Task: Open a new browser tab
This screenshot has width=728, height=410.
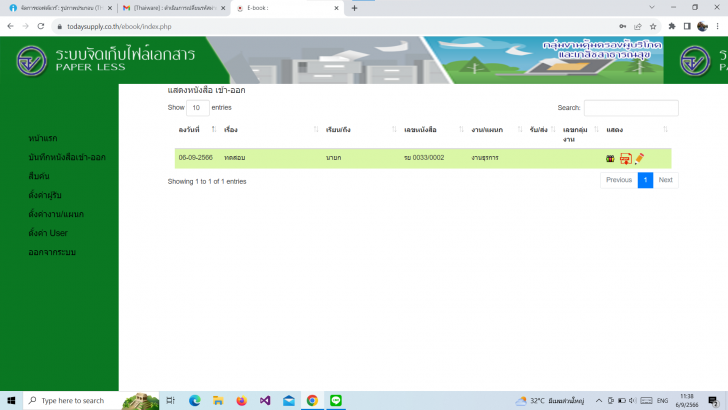Action: pyautogui.click(x=354, y=8)
